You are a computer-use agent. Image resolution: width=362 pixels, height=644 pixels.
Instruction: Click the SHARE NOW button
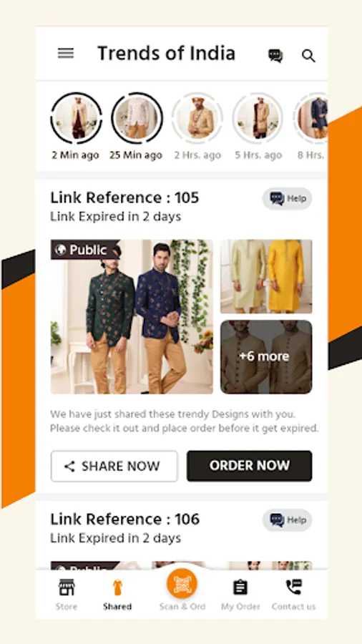click(114, 466)
